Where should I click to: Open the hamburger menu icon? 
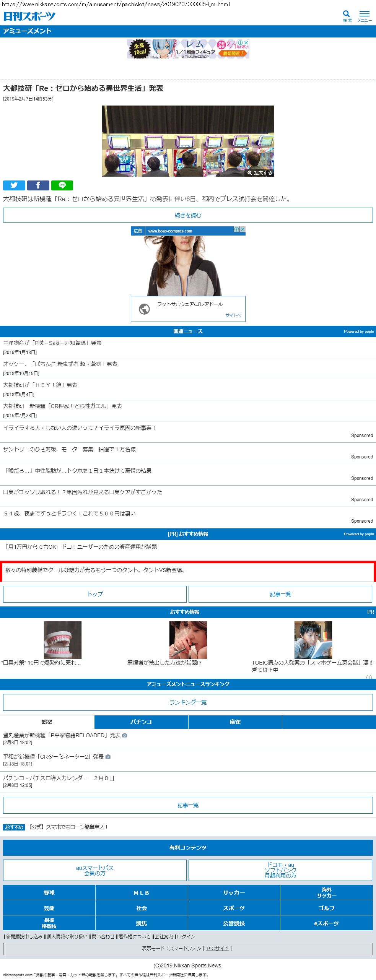tap(364, 14)
